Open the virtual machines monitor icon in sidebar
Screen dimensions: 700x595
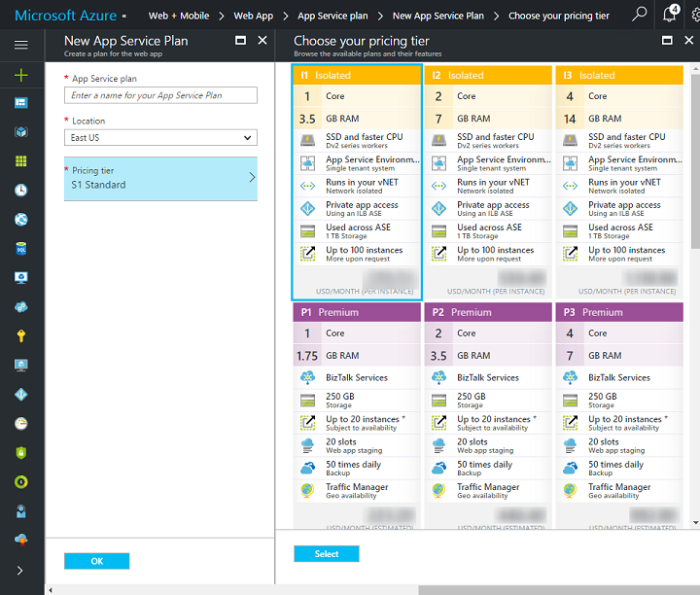(21, 278)
